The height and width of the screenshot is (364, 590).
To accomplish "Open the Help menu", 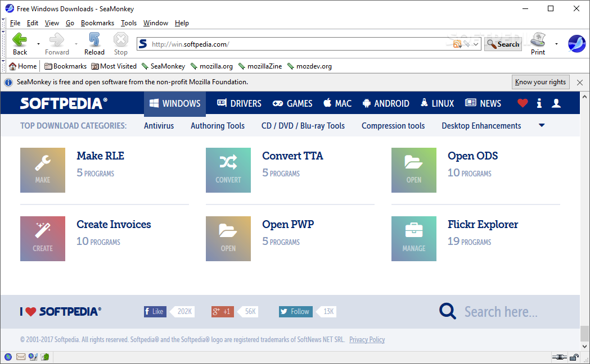I will (182, 23).
